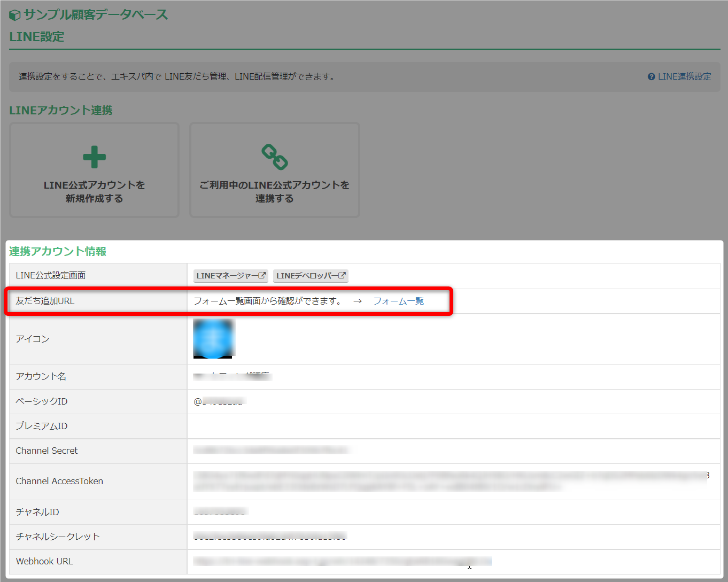
Task: Click the blurred account icon image
Action: 214,338
